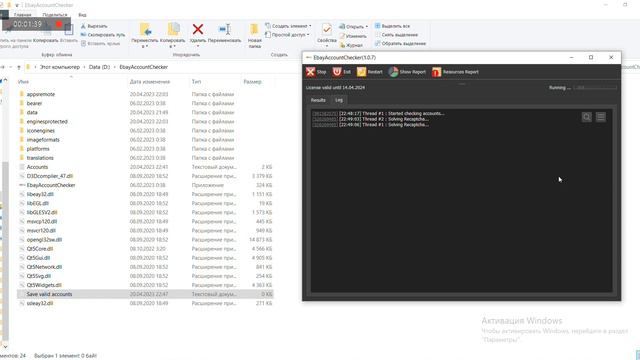This screenshot has width=640, height=360.
Task: Click Скопировать путь in Explorer ribbon
Action: point(103,35)
